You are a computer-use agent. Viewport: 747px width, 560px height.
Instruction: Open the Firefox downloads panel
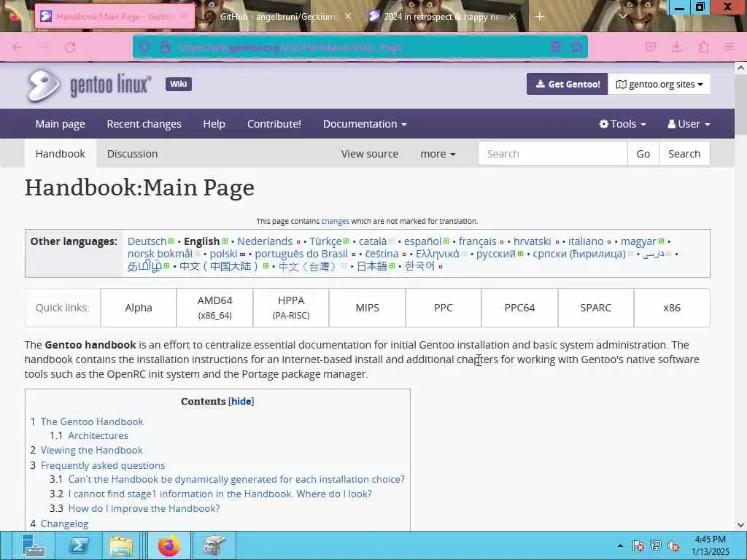coord(676,47)
